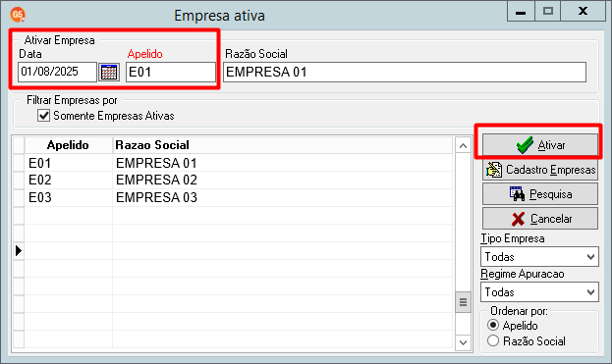Screen dimensions: 612x364
Task: Click the Razao Social column header
Action: pyautogui.click(x=152, y=145)
